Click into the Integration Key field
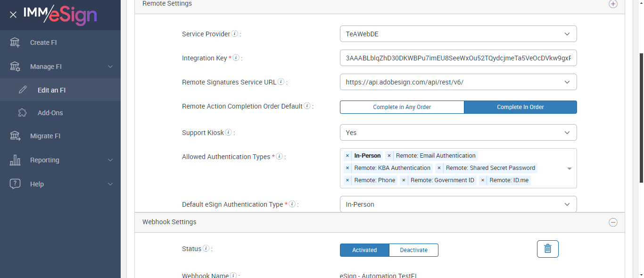Image resolution: width=644 pixels, height=278 pixels. coord(458,58)
